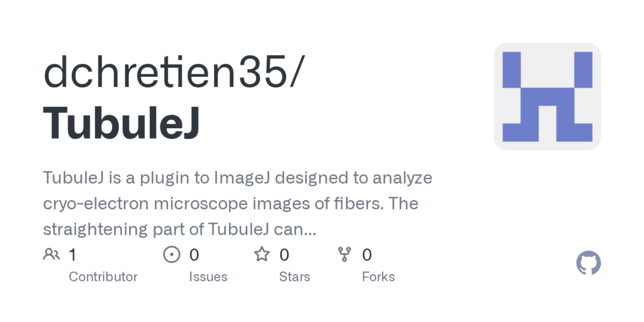Click the 0 count beside the issues icon
This screenshot has height=322, width=644.
[194, 255]
